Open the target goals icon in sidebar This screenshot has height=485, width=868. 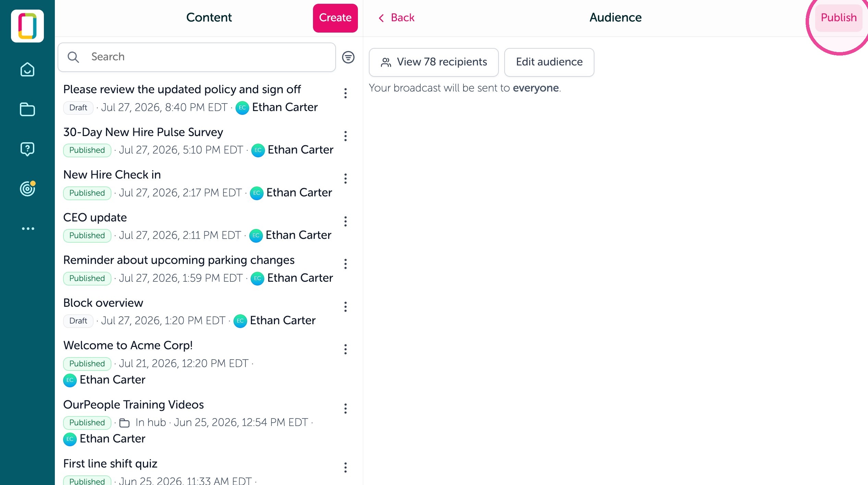pos(27,189)
